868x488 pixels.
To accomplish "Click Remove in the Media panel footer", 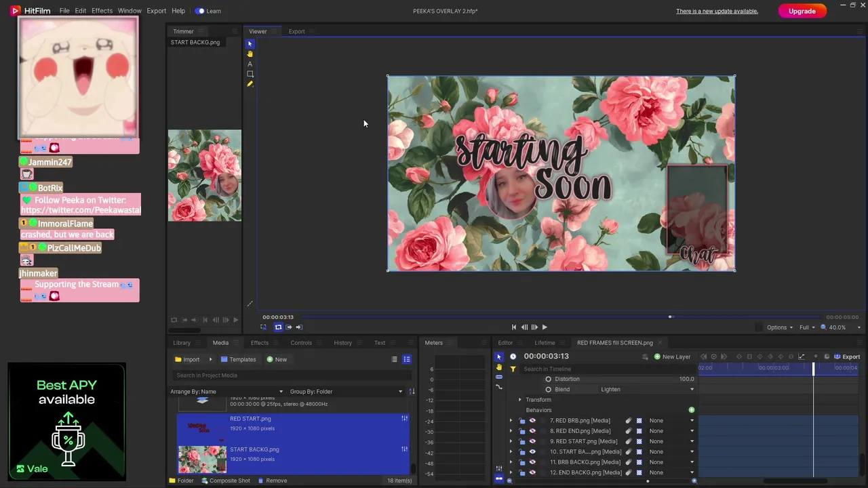I will [271, 481].
